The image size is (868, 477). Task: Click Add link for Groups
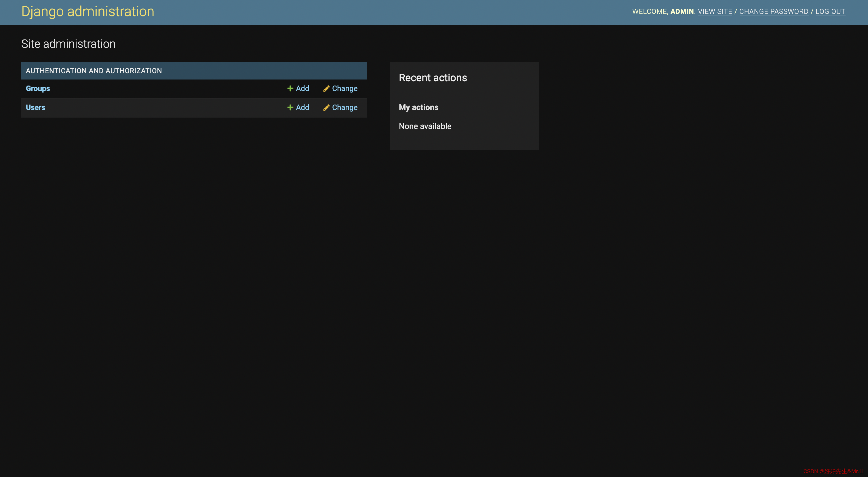click(302, 88)
